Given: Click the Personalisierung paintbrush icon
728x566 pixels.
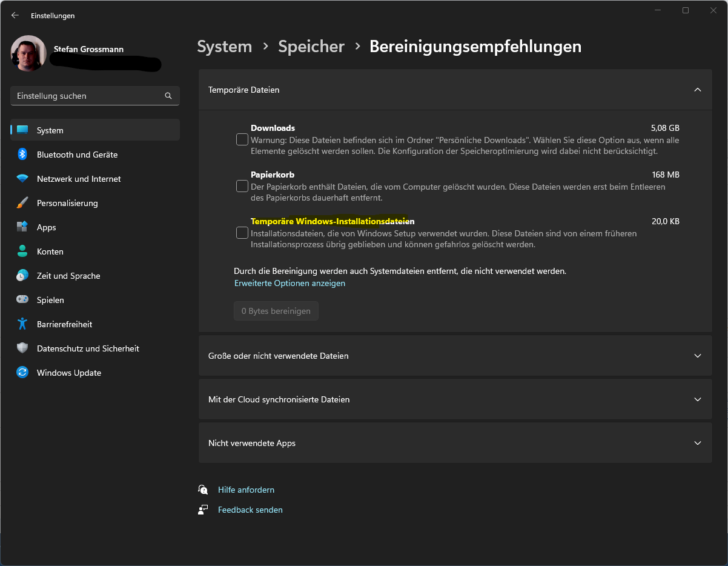Looking at the screenshot, I should coord(22,203).
